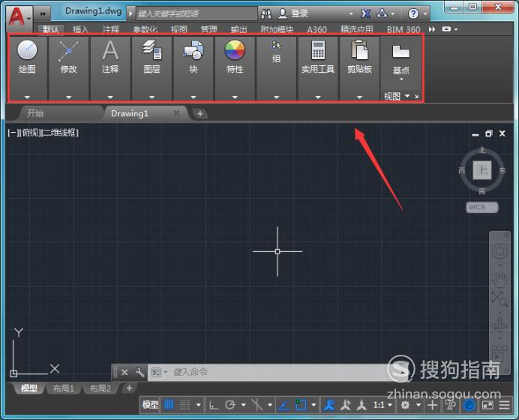Expand quick access toolbar double arrow
Screen dimensions: 519x420
pyautogui.click(x=43, y=14)
